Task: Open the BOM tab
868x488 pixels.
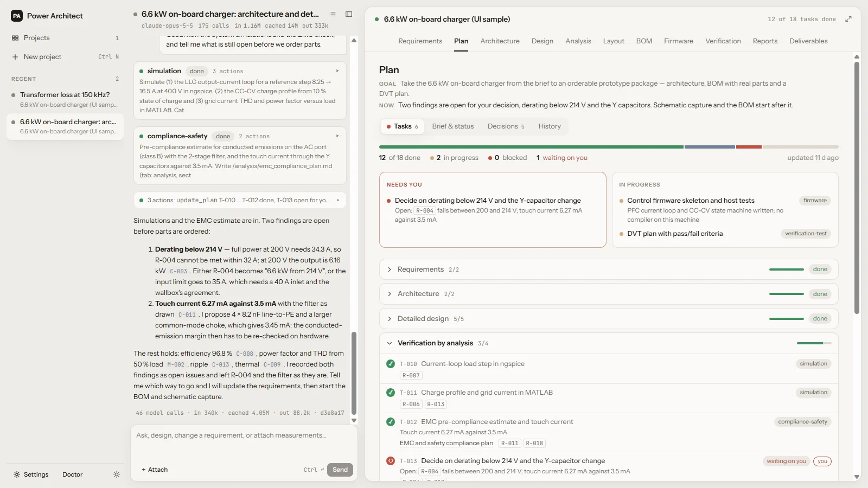Action: pos(644,41)
